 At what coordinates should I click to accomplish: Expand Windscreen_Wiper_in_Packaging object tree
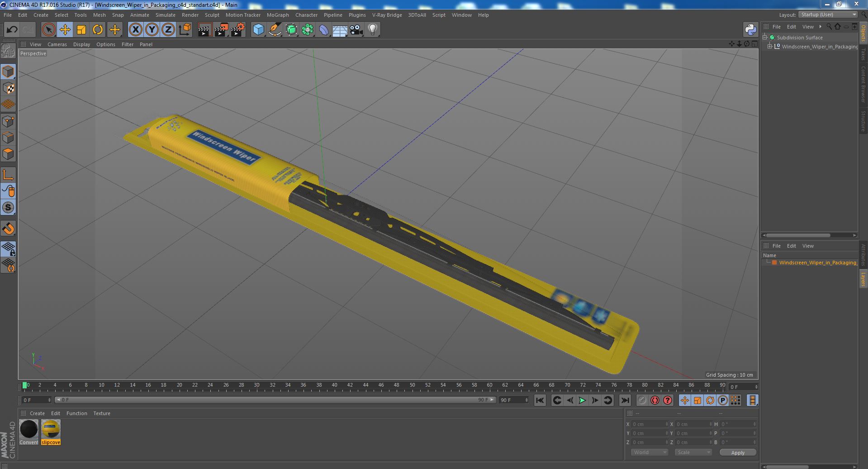[770, 46]
